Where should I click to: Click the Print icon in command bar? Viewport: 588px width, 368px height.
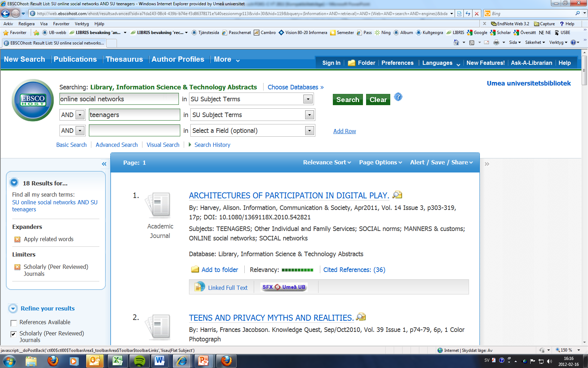496,42
